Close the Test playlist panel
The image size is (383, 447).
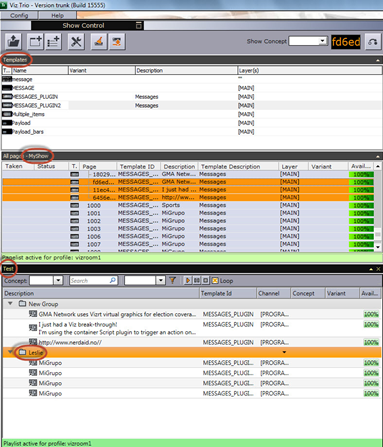pos(378,269)
